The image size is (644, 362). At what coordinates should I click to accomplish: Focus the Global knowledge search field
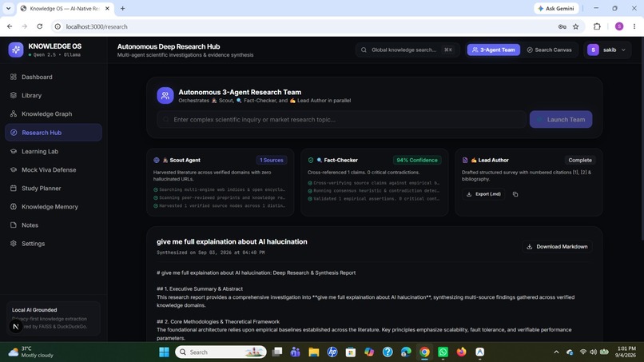coord(407,50)
